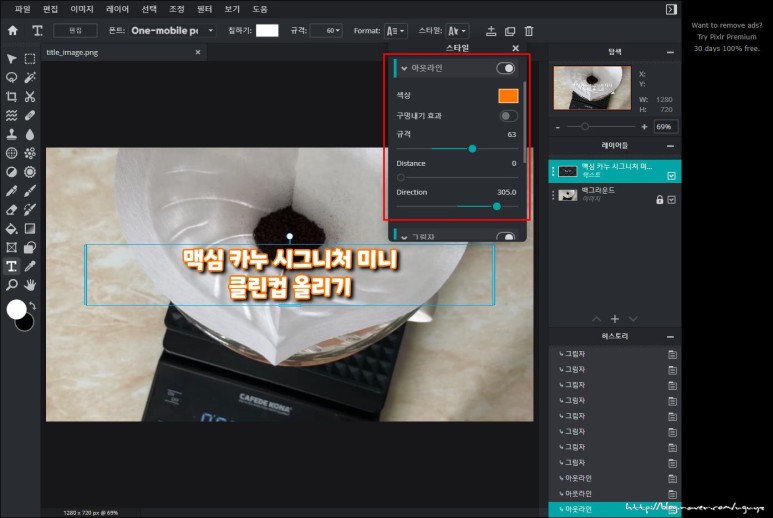Open the 편집 menu

pos(50,9)
